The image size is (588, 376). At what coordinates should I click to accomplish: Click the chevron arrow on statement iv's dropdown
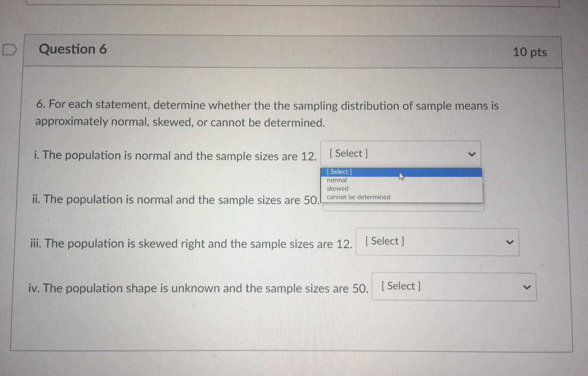[527, 287]
